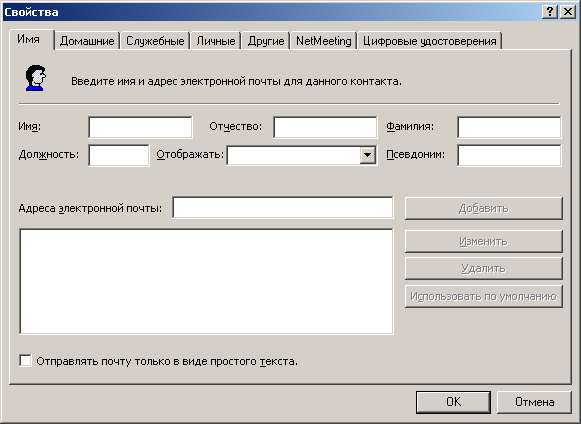Click the email address entry field
581x424 pixels.
283,208
